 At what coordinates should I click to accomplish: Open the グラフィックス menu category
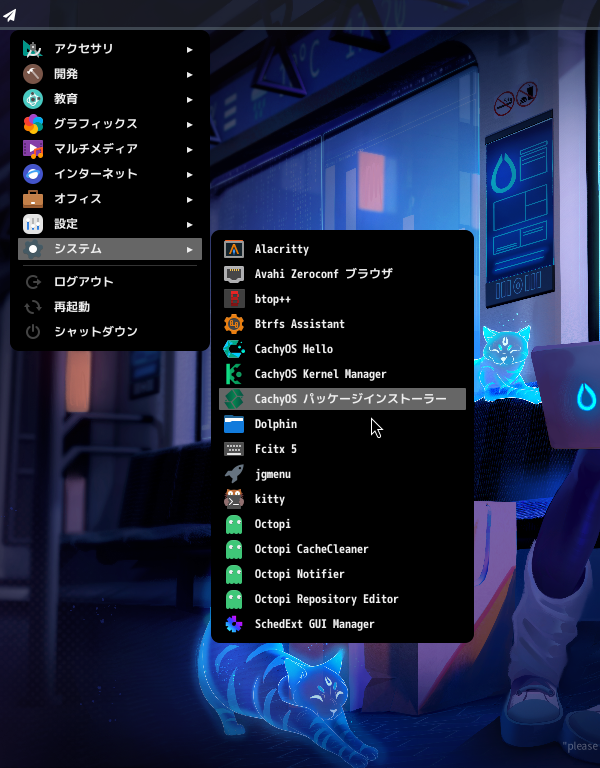click(110, 124)
